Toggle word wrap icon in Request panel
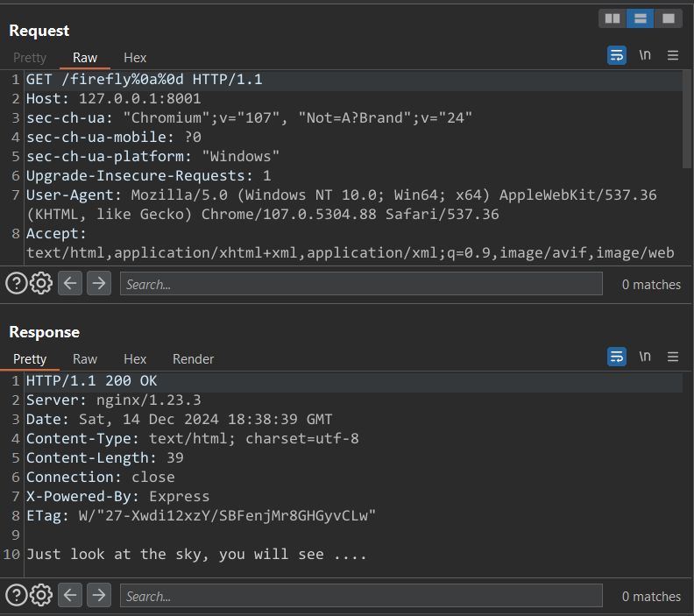Image resolution: width=694 pixels, height=616 pixels. [617, 55]
